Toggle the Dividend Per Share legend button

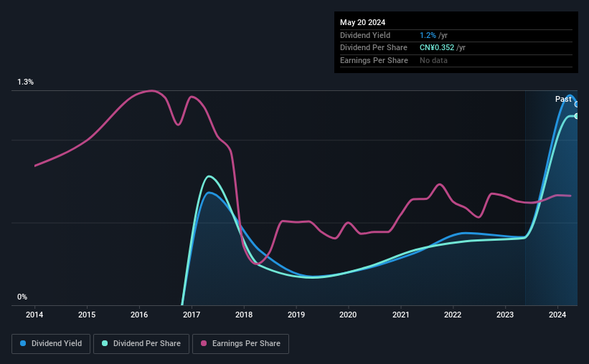141,344
